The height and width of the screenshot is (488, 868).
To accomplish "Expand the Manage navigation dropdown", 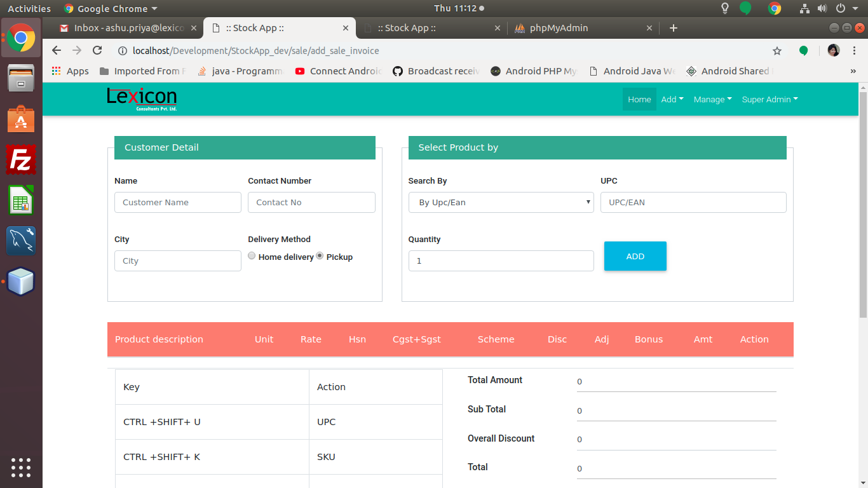I will coord(712,99).
